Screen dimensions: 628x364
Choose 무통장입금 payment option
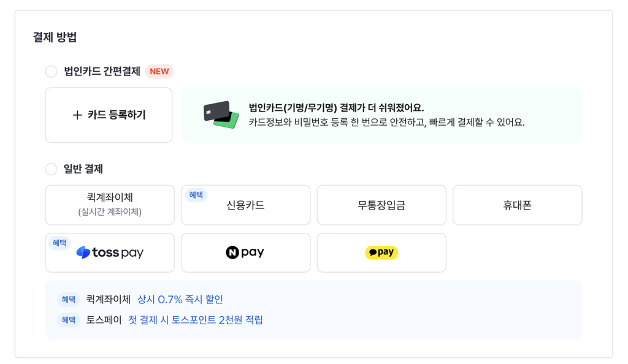381,205
